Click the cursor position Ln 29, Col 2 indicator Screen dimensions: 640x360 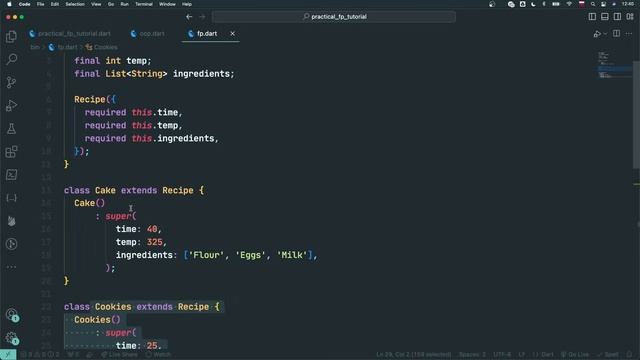(x=413, y=354)
